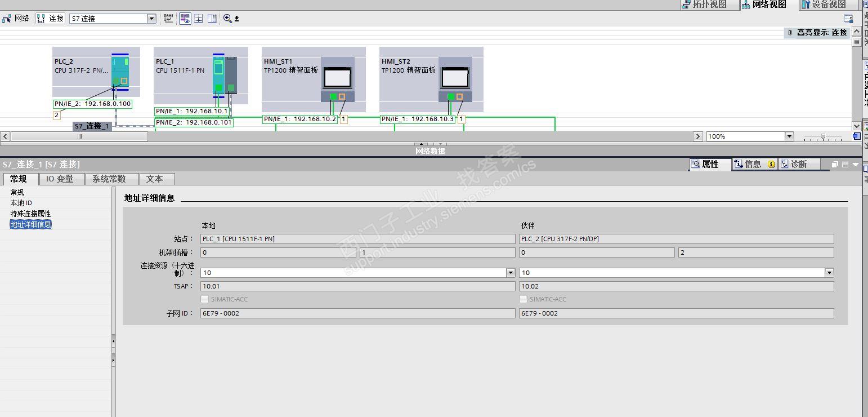This screenshot has height=417, width=868.
Task: Click the 网络数据 panel bar
Action: (x=431, y=151)
